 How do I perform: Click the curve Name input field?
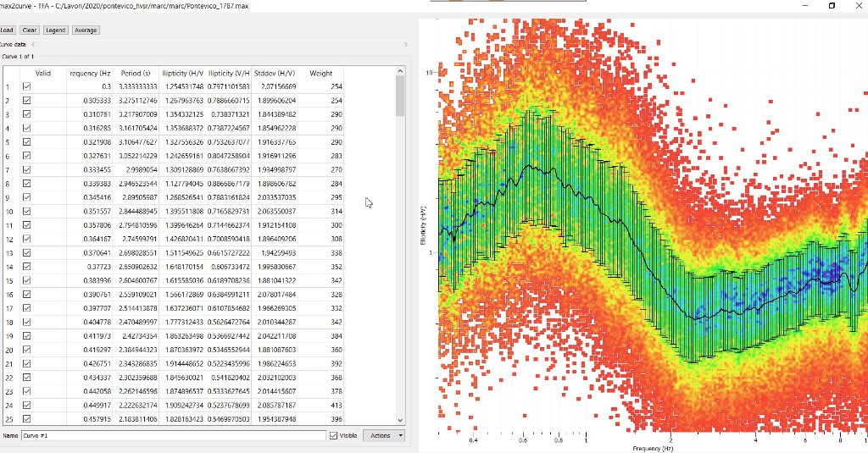click(x=173, y=435)
